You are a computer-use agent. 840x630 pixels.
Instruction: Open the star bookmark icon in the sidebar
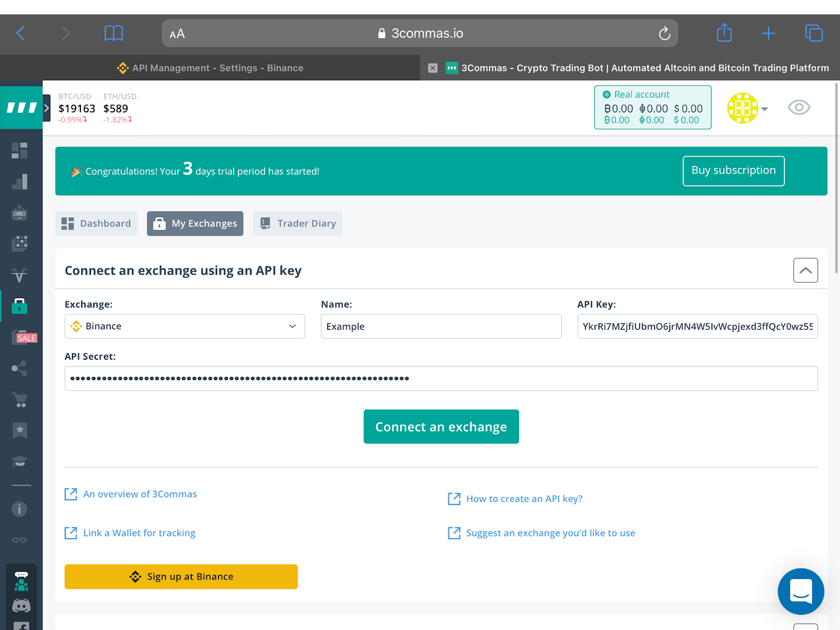click(x=19, y=430)
